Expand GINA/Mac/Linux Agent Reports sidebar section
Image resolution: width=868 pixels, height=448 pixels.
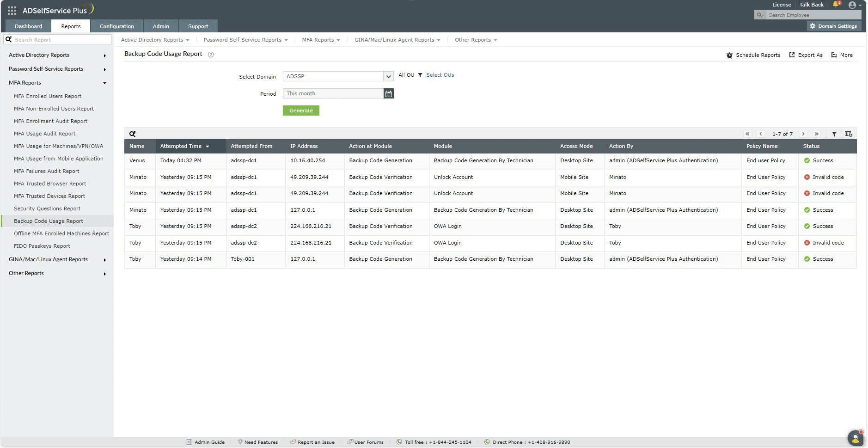coord(56,259)
